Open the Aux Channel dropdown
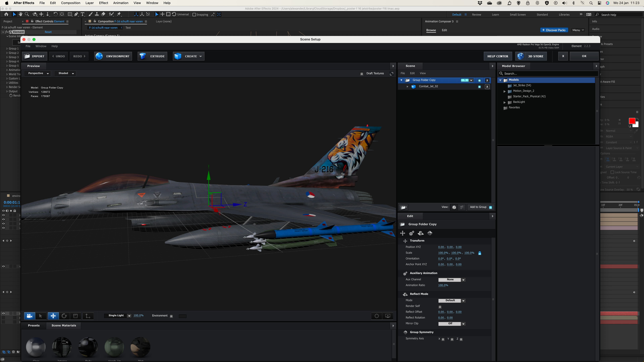The image size is (644, 362). click(451, 280)
